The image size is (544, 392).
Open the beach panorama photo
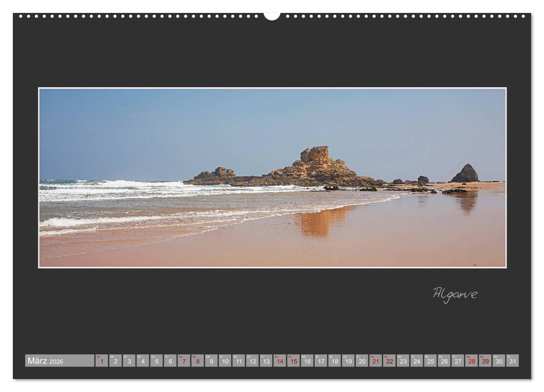pyautogui.click(x=272, y=179)
